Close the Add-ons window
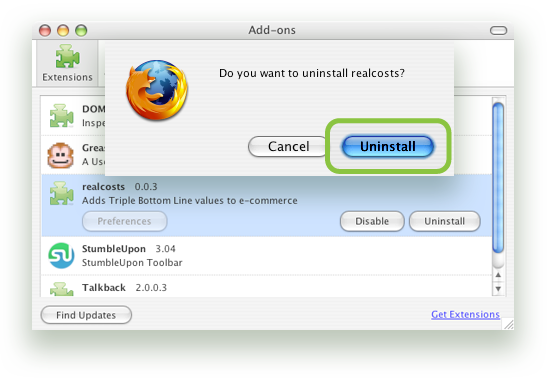 tap(45, 30)
